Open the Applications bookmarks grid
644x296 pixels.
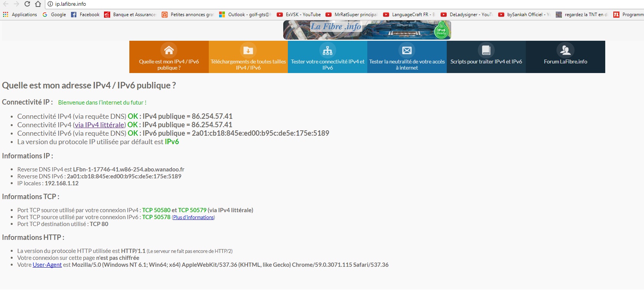click(x=20, y=15)
